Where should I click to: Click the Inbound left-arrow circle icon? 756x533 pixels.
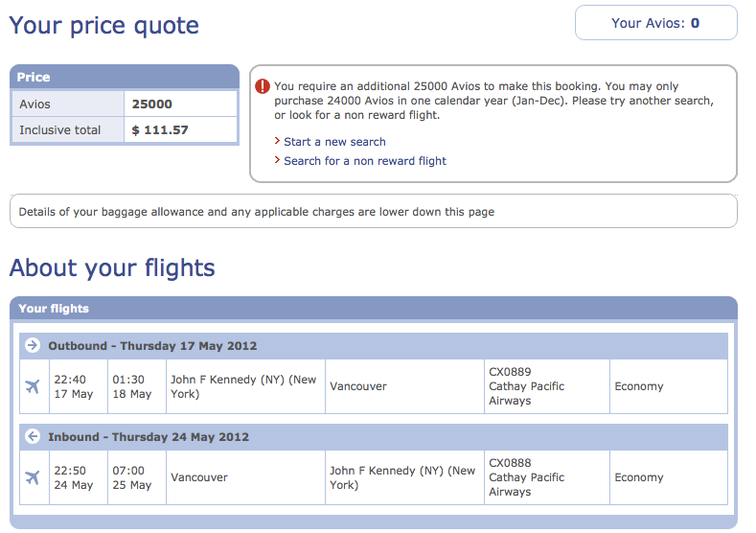pyautogui.click(x=33, y=436)
